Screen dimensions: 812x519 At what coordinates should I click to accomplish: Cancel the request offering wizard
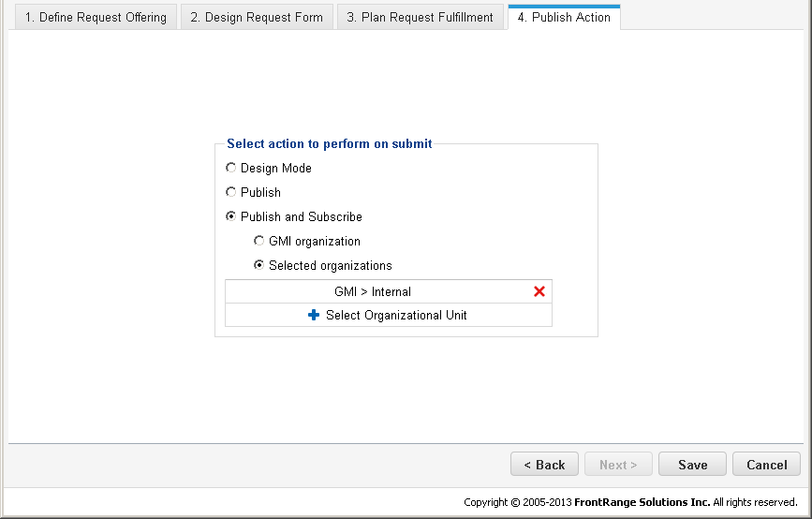766,464
